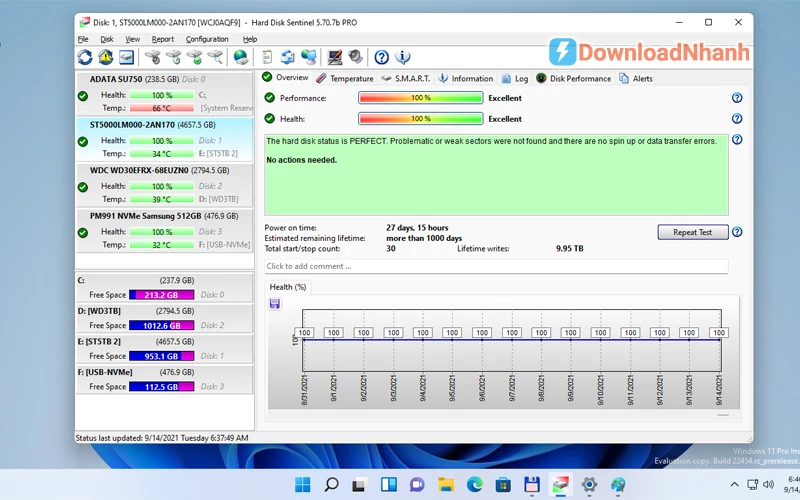Viewport: 800px width, 500px height.
Task: Open File menu
Action: (83, 39)
